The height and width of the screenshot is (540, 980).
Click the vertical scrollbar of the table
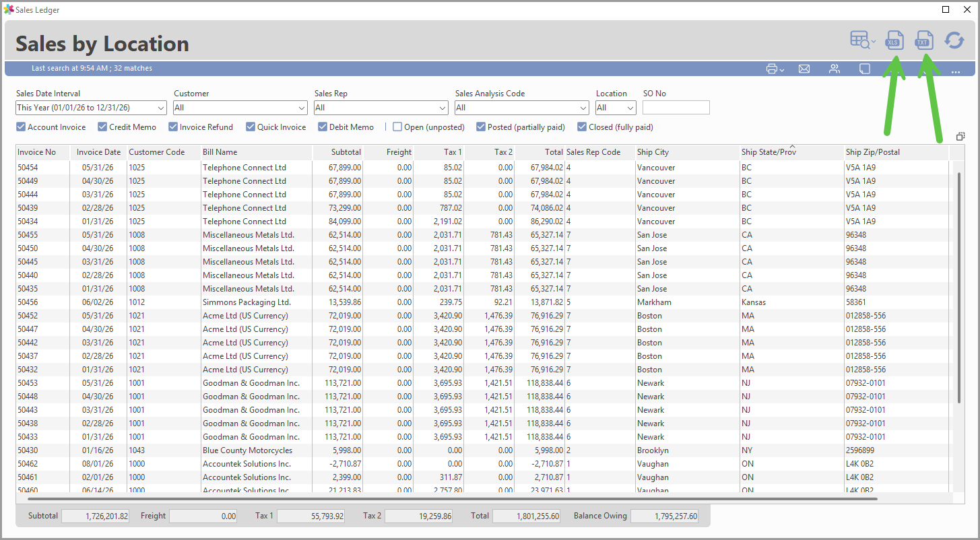(959, 288)
